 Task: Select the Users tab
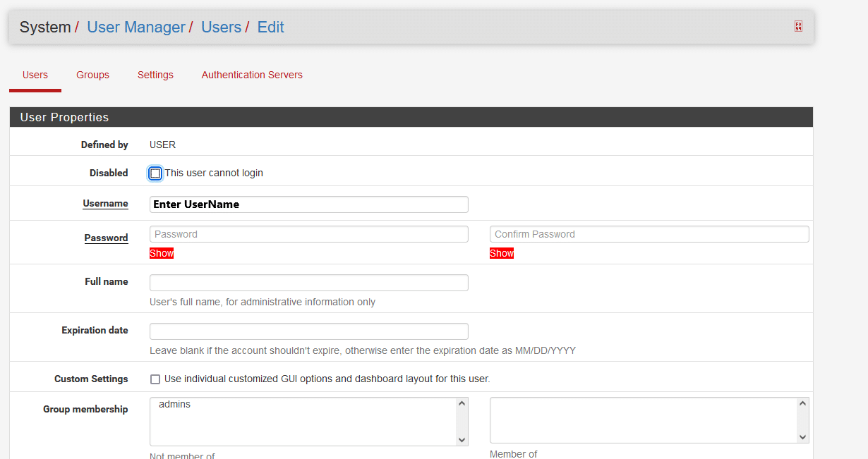click(35, 75)
